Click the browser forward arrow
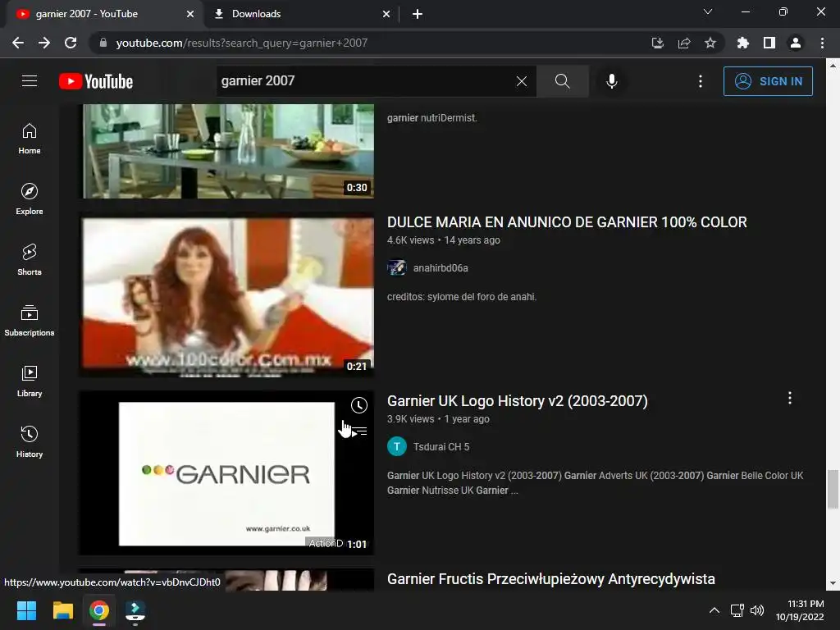 tap(44, 43)
